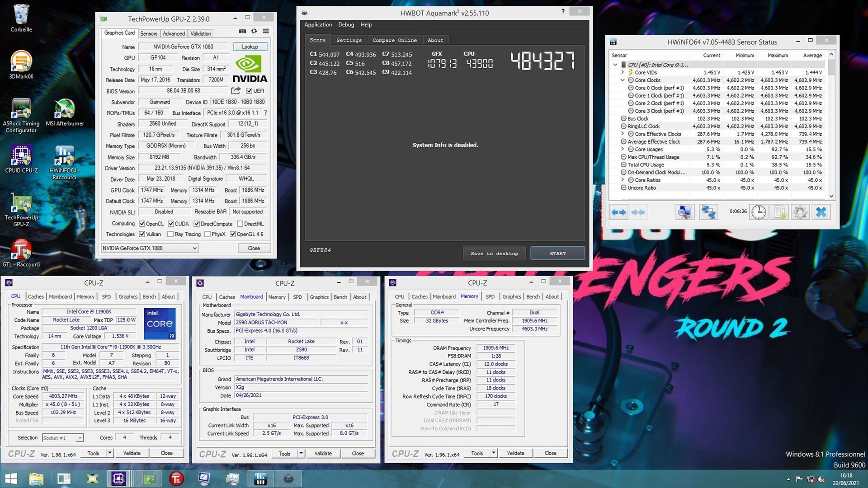
Task: Toggle OpenGL 4.6 checkbox
Action: (233, 234)
